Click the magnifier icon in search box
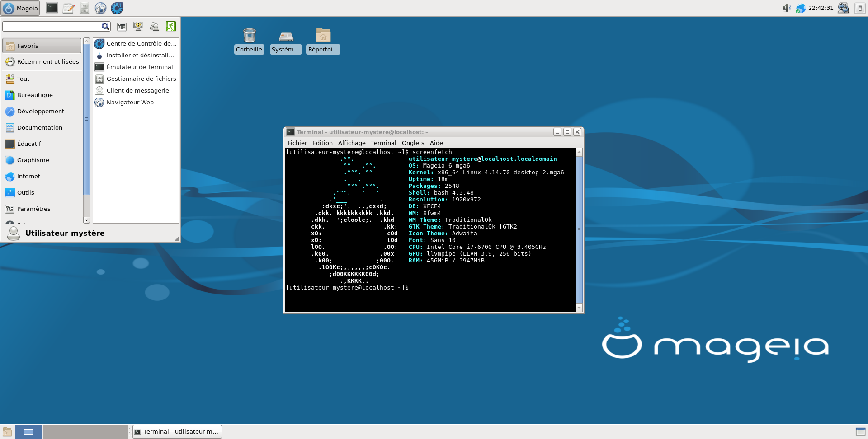 (x=105, y=27)
